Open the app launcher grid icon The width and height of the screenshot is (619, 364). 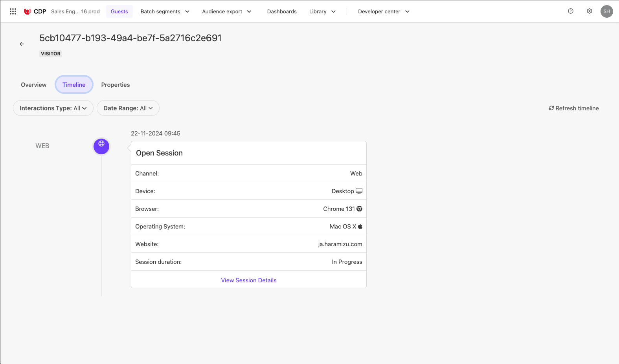13,11
